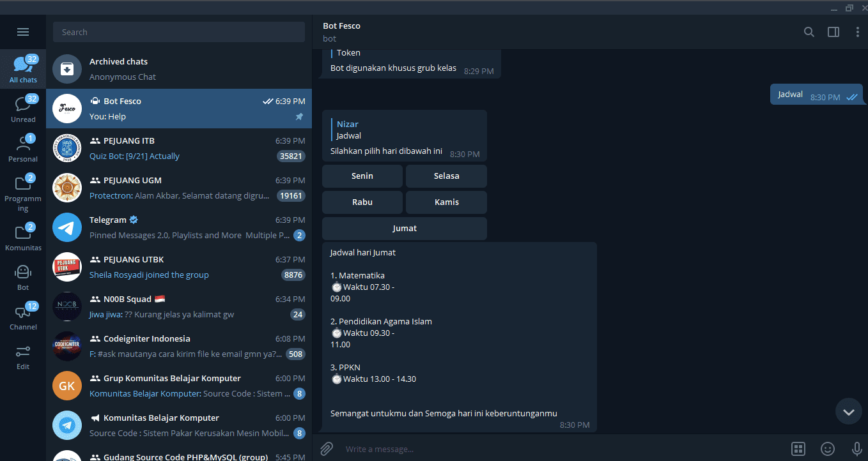Open the Channel folder
Viewport: 868px width, 461px height.
click(x=23, y=317)
